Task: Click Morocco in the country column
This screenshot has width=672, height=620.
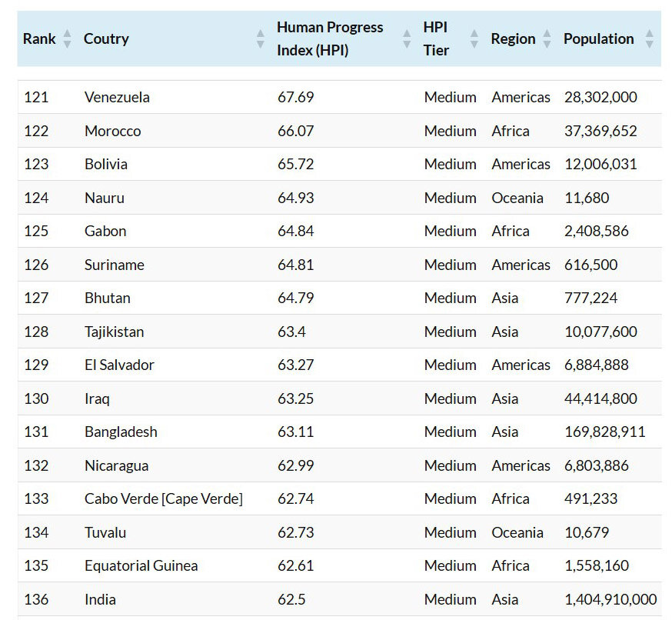Action: (113, 131)
